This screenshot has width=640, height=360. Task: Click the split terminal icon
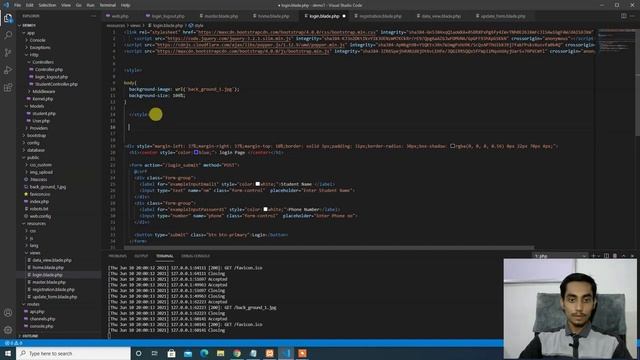[606, 256]
